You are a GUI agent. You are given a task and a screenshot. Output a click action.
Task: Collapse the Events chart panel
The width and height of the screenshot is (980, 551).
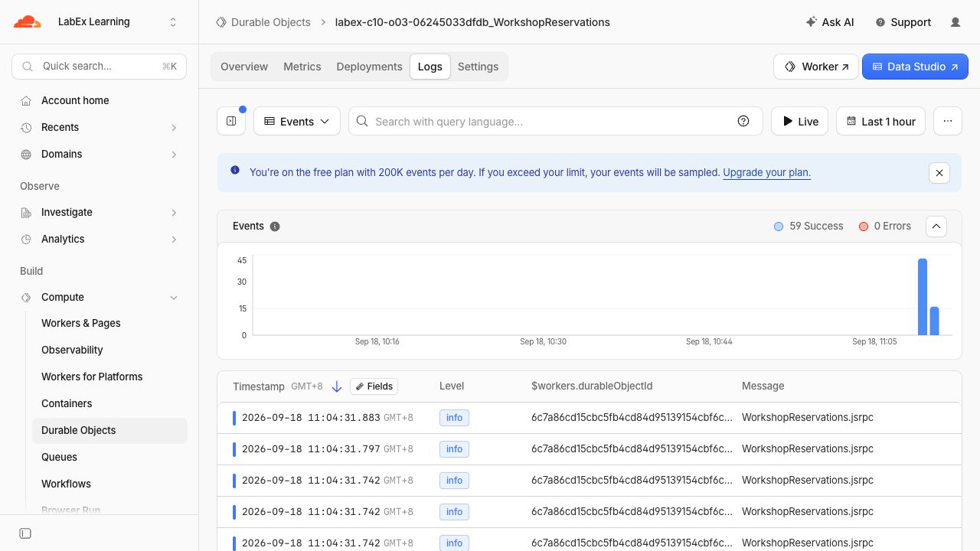pyautogui.click(x=936, y=227)
